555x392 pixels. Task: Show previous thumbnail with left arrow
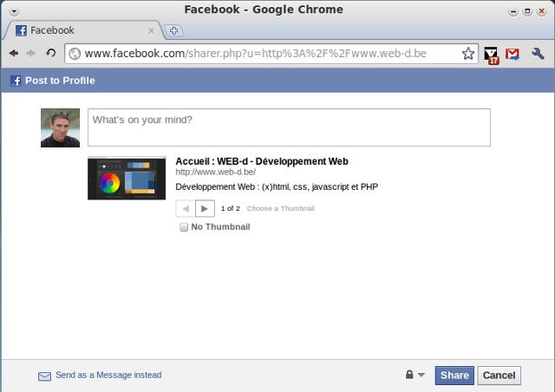click(186, 208)
